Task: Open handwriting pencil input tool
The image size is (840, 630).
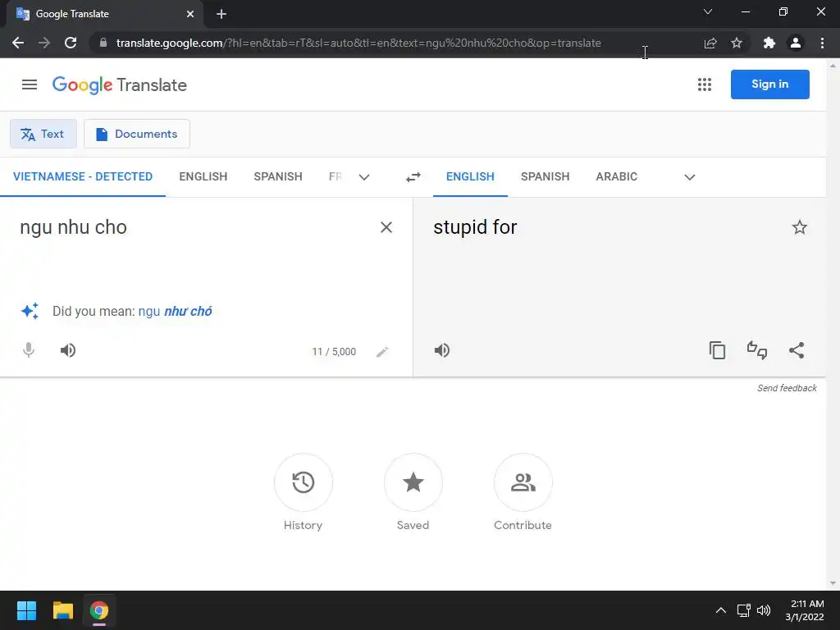Action: point(382,352)
